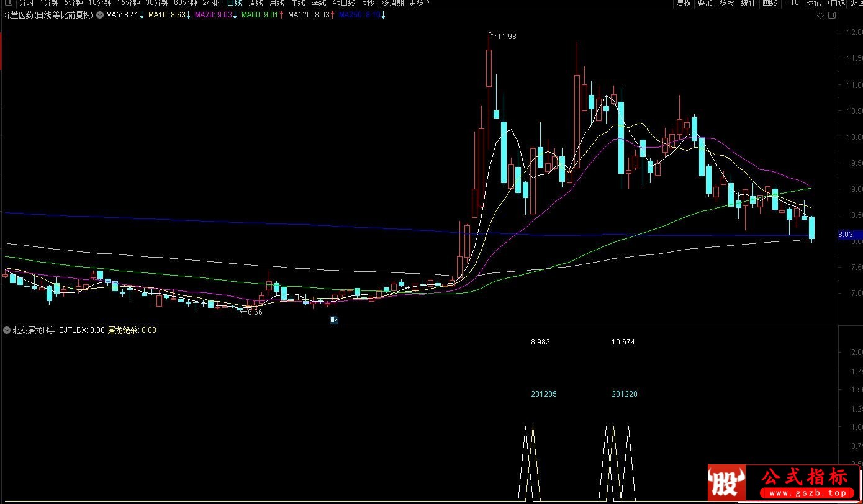Select the 45日线 period tab

pos(344,2)
